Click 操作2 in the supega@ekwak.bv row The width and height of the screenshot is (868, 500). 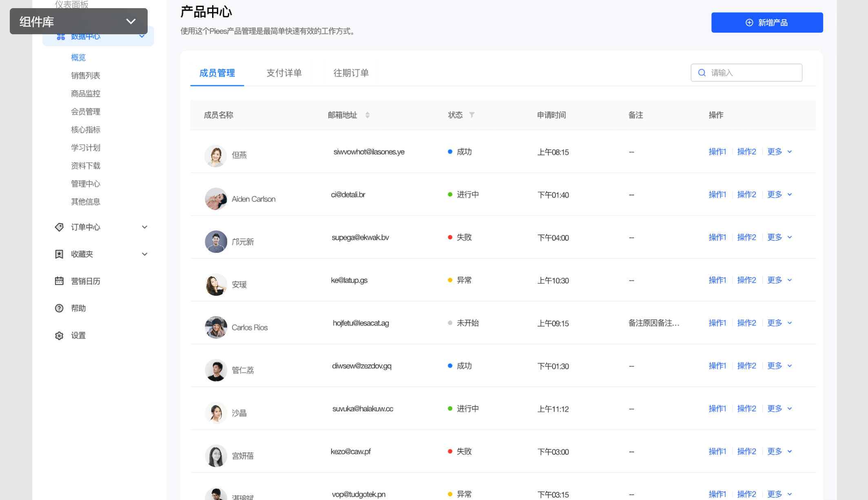pyautogui.click(x=746, y=237)
